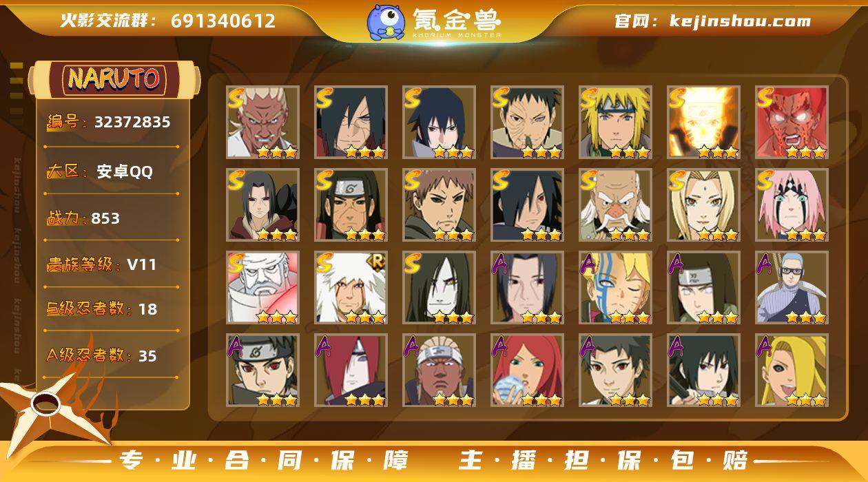Select the yellow-haired headband ninja in the top row
This screenshot has height=482, width=868.
pos(615,123)
